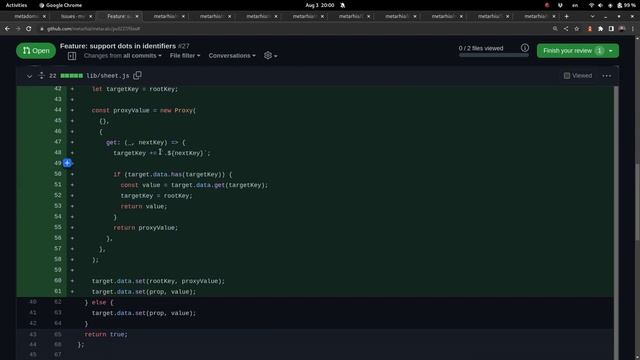This screenshot has width=640, height=360.
Task: Open the 'Changes from all commits' dropdown
Action: click(122, 56)
